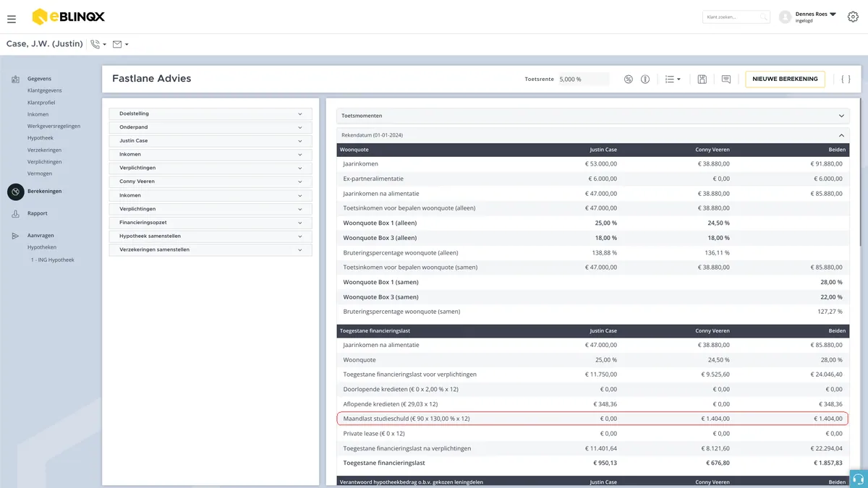Open Vermogen in the sidebar
The height and width of the screenshot is (488, 868).
pyautogui.click(x=40, y=174)
